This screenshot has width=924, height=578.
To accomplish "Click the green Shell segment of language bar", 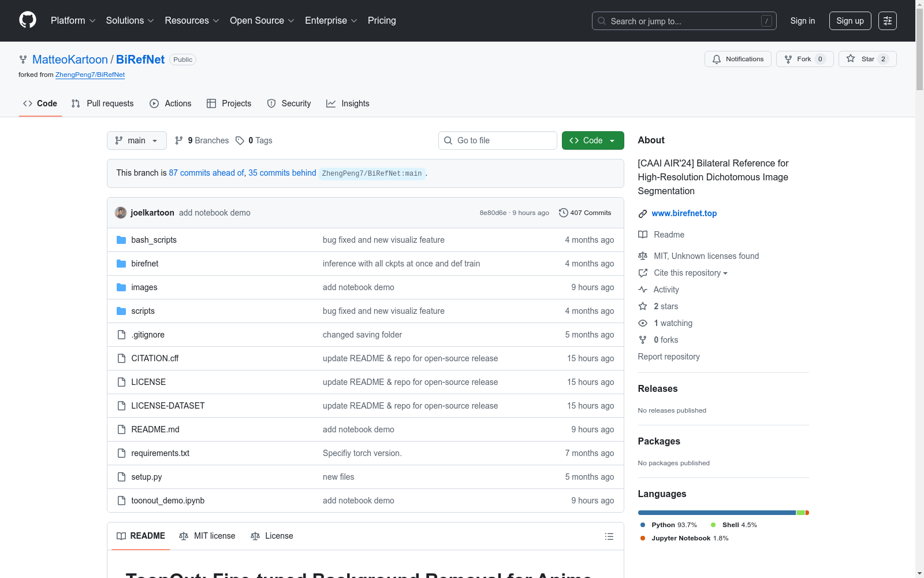I will [x=800, y=513].
